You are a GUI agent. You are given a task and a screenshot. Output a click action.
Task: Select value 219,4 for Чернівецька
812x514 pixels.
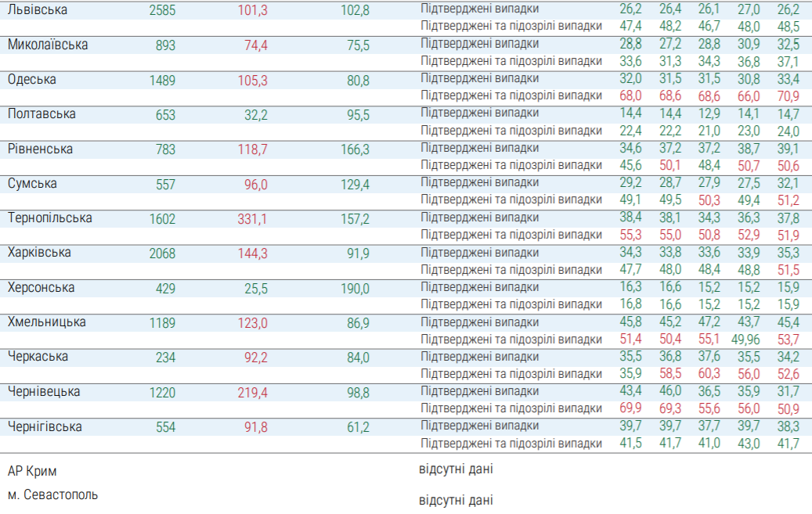pos(252,393)
